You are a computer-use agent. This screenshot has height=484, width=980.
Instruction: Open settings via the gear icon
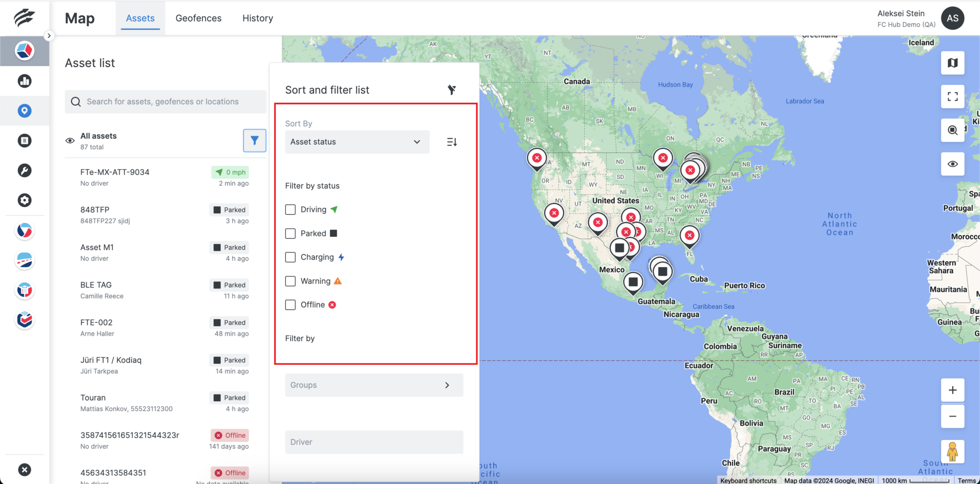(x=24, y=200)
